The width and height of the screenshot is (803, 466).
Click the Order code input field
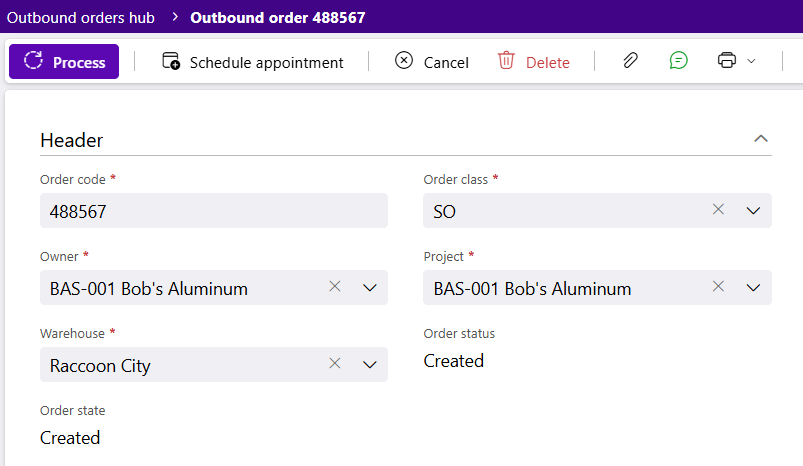(214, 210)
